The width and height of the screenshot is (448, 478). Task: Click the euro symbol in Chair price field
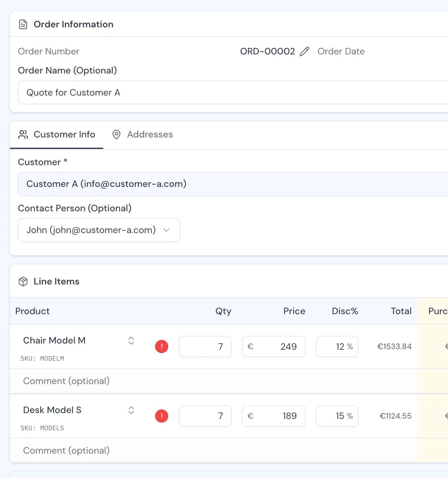click(250, 346)
